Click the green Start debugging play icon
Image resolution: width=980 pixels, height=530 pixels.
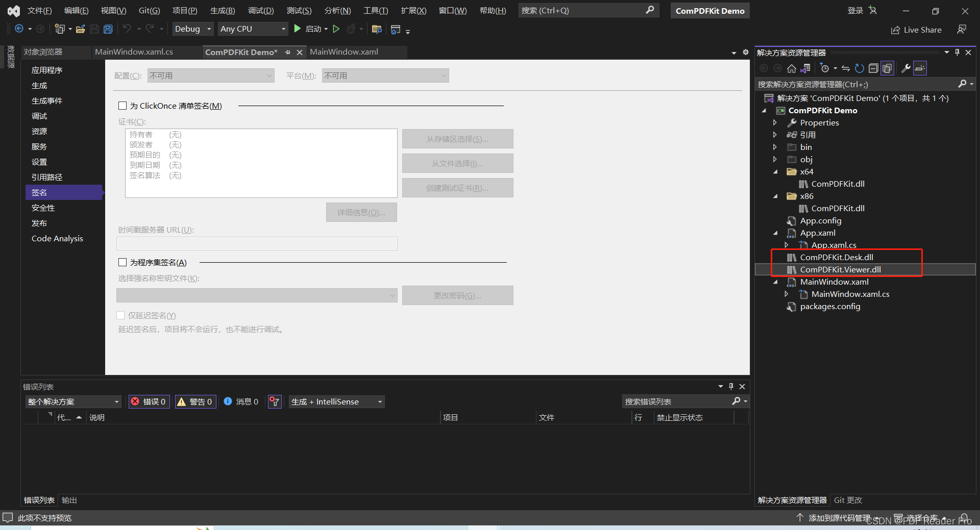(298, 29)
